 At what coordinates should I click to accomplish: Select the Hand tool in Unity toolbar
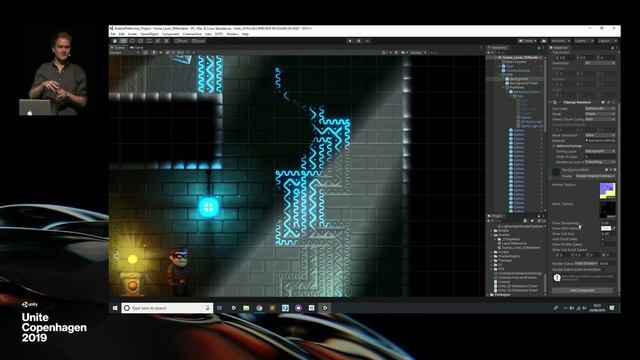pyautogui.click(x=115, y=41)
